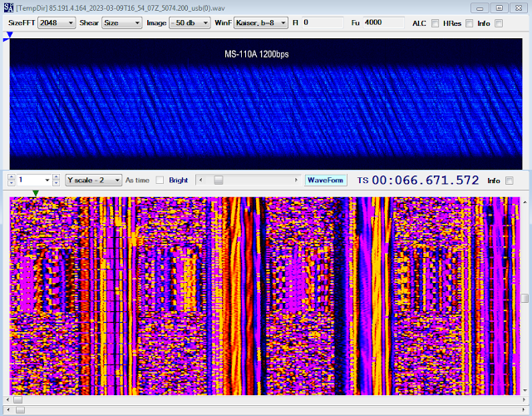
Task: Click the right arrow of brightness slider
Action: pyautogui.click(x=296, y=180)
